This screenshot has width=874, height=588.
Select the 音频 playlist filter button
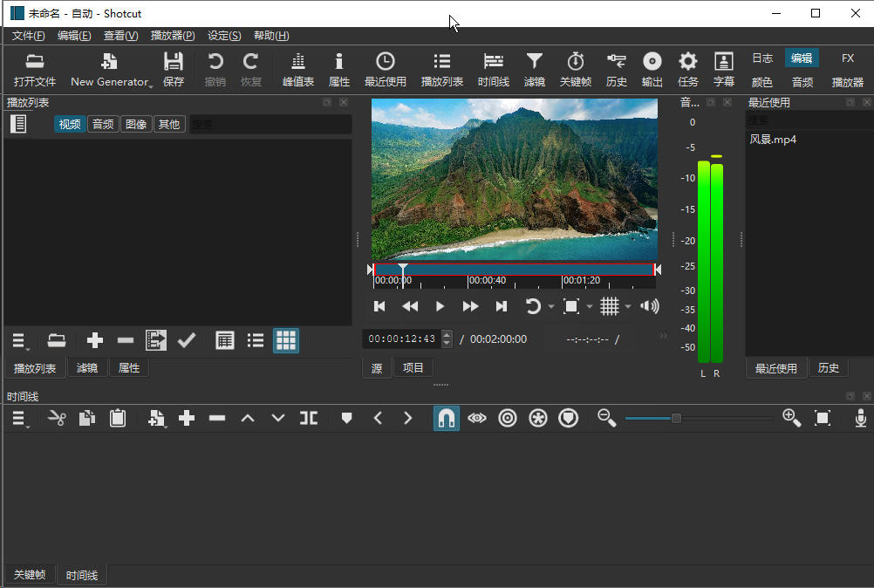103,124
